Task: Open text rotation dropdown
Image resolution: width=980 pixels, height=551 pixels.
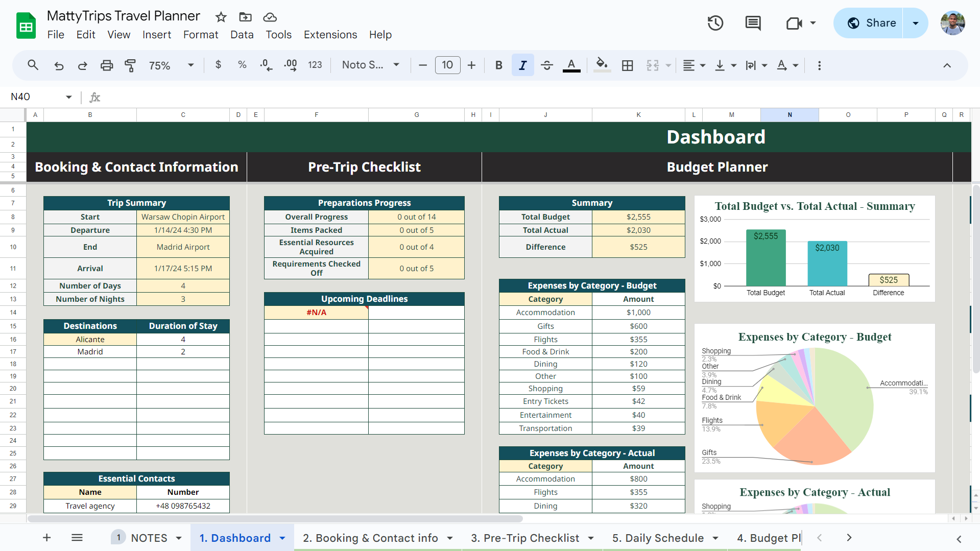Action: (787, 65)
